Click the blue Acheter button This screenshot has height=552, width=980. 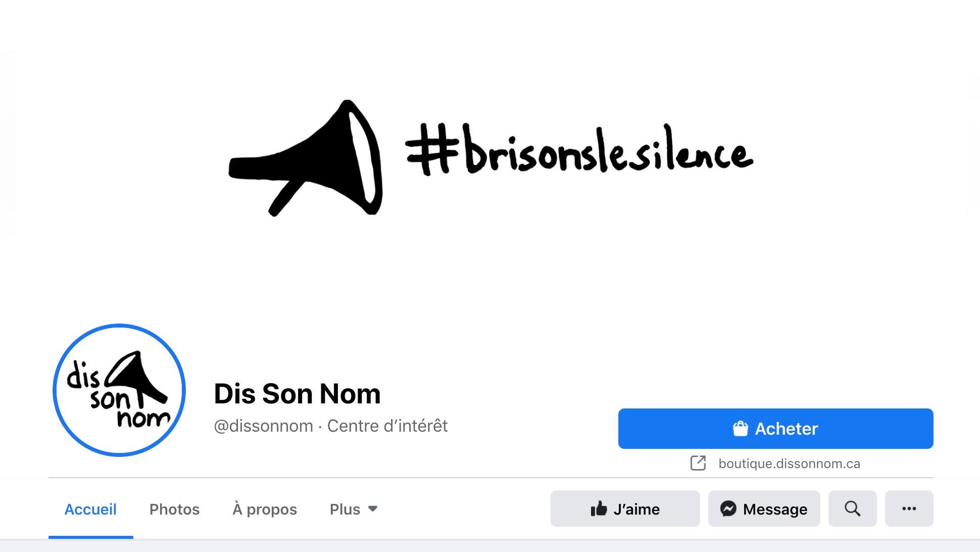click(776, 429)
